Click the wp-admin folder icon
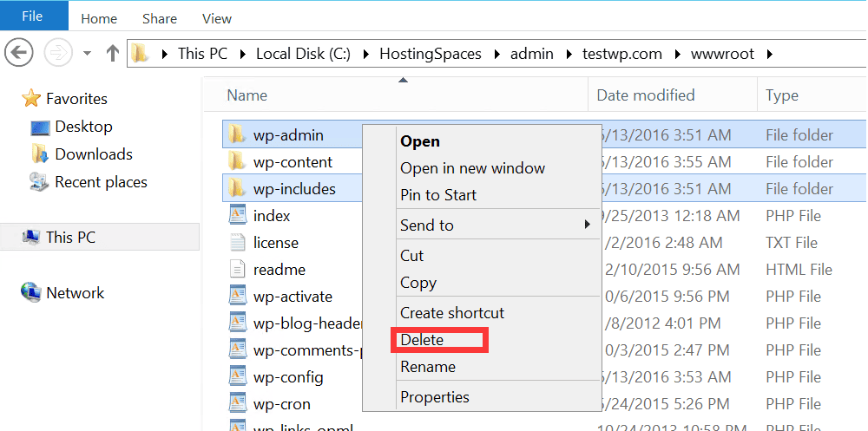Image resolution: width=868 pixels, height=431 pixels. point(237,134)
